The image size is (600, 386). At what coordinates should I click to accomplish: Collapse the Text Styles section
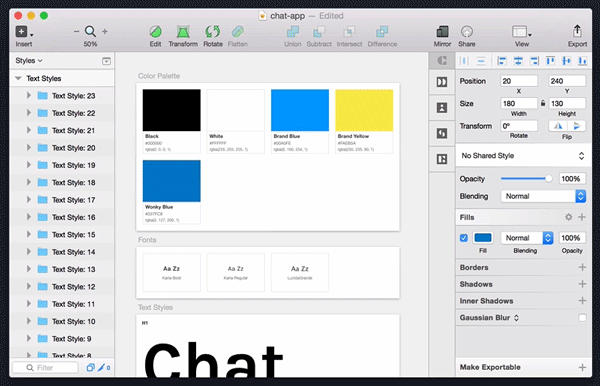[18, 78]
